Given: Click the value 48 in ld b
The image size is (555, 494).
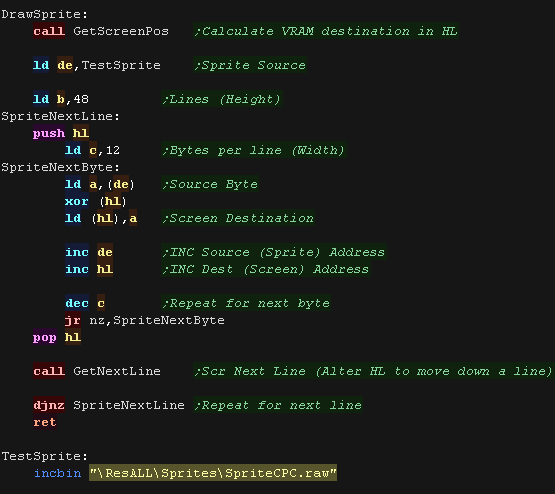Looking at the screenshot, I should (x=81, y=99).
